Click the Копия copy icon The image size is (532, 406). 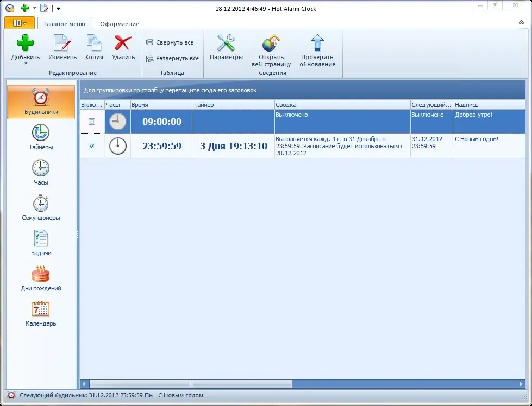(x=94, y=43)
